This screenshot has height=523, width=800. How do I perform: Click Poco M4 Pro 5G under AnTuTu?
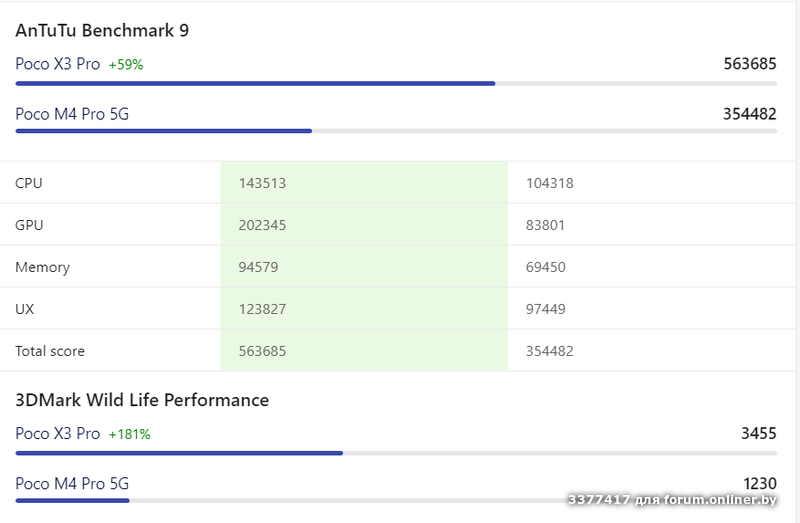[72, 114]
